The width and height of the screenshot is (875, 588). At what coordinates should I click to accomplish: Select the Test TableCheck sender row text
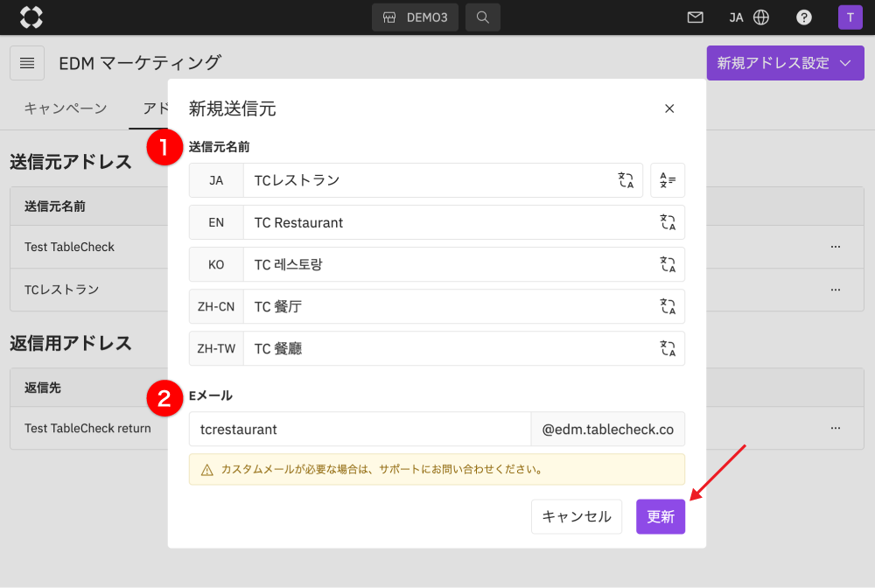pyautogui.click(x=69, y=247)
